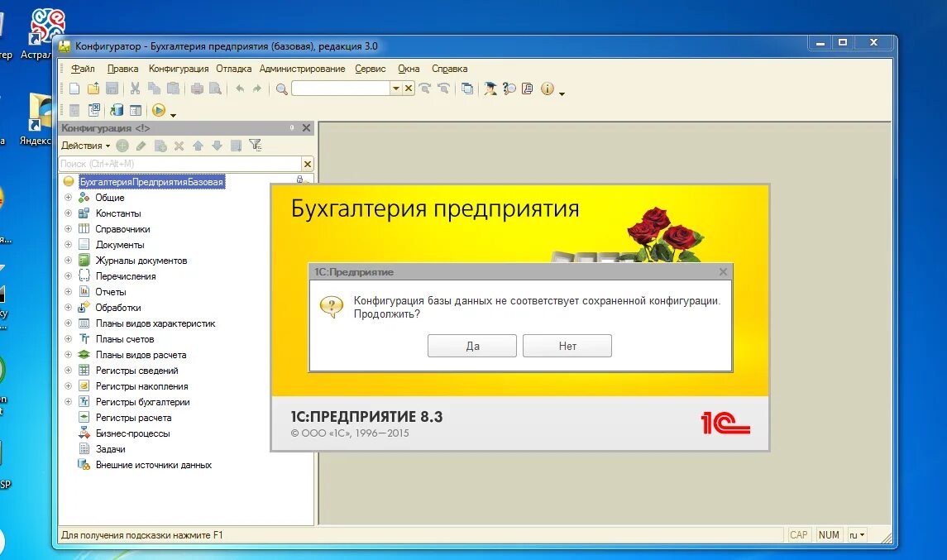The width and height of the screenshot is (947, 560).
Task: Click the Cut scissors icon
Action: [x=136, y=89]
